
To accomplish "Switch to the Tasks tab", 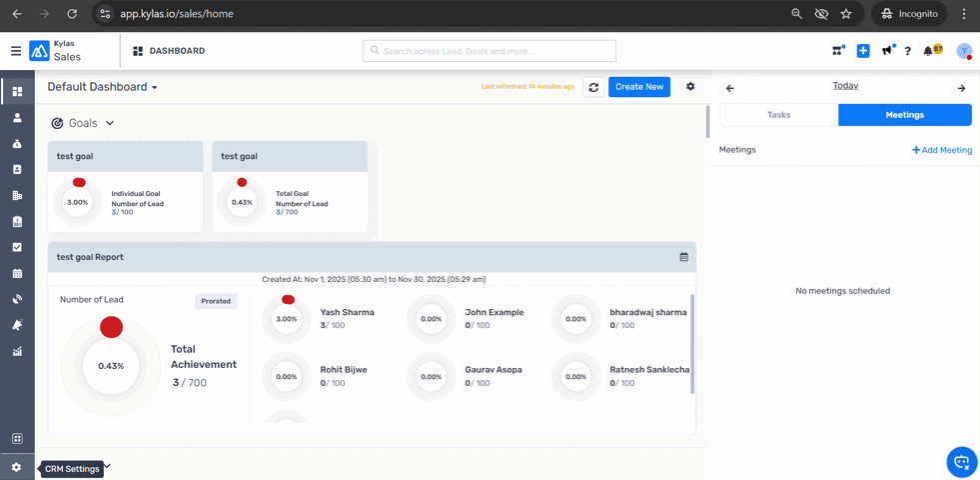I will click(778, 115).
